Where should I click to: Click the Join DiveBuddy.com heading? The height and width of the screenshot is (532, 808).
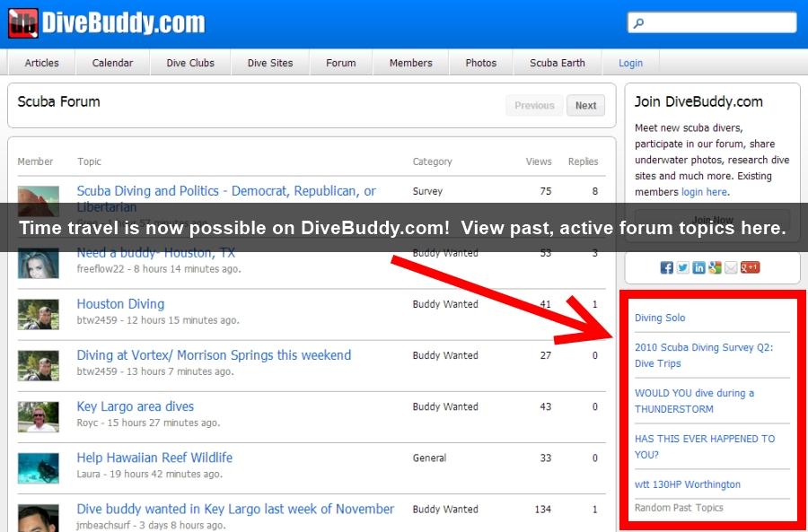[x=698, y=102]
